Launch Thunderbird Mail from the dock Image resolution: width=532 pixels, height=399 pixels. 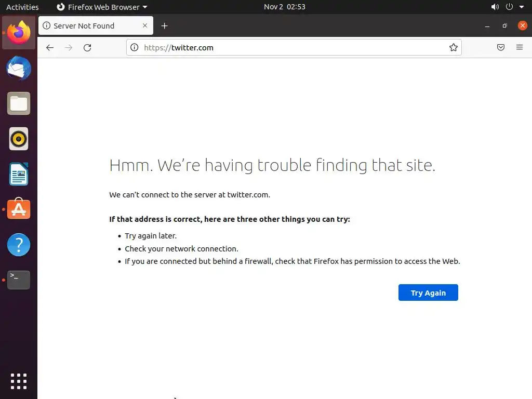click(x=19, y=68)
